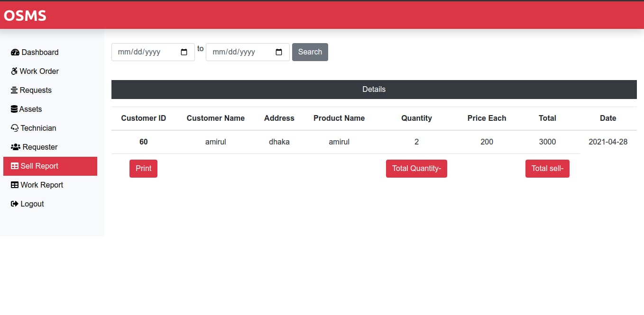Click the Search button

click(310, 52)
